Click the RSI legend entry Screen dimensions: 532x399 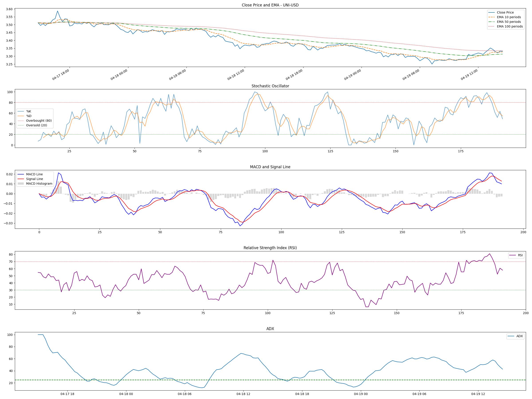[x=520, y=255]
